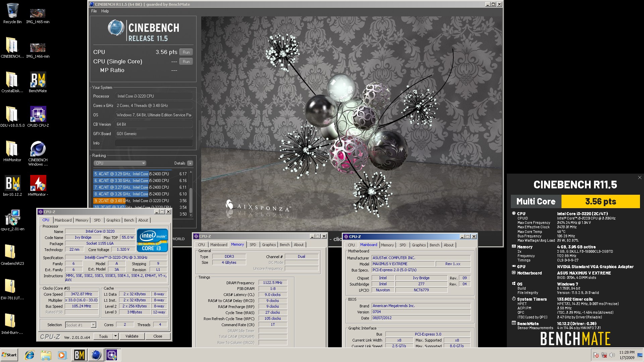Open CPU tab in the Memory CPU-Z window
This screenshot has width=644, height=362.
(x=201, y=245)
